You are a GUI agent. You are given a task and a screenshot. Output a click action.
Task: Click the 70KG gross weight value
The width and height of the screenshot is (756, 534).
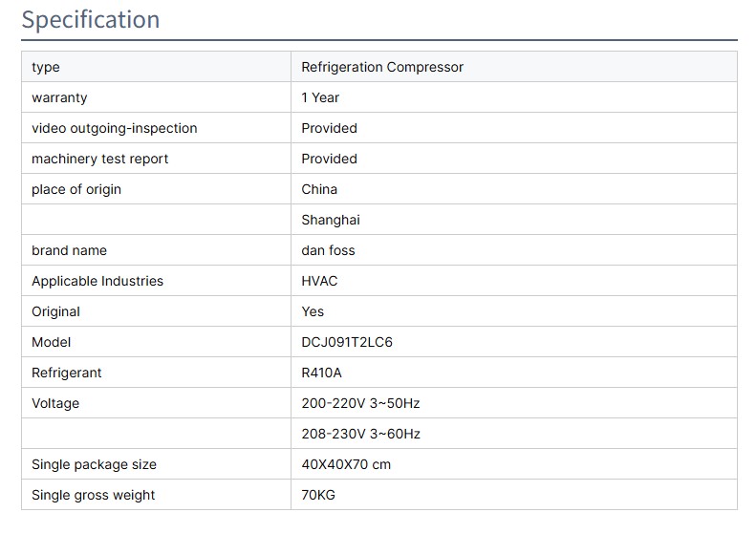tap(318, 495)
